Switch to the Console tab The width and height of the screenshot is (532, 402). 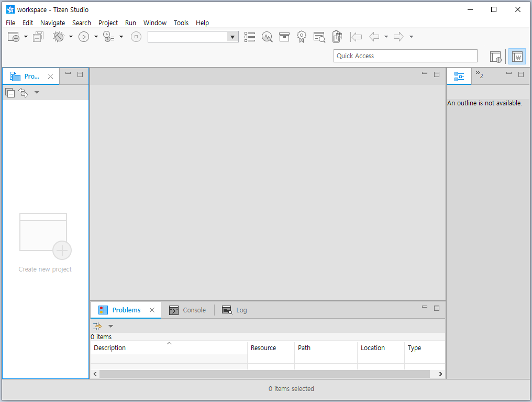[x=187, y=310]
